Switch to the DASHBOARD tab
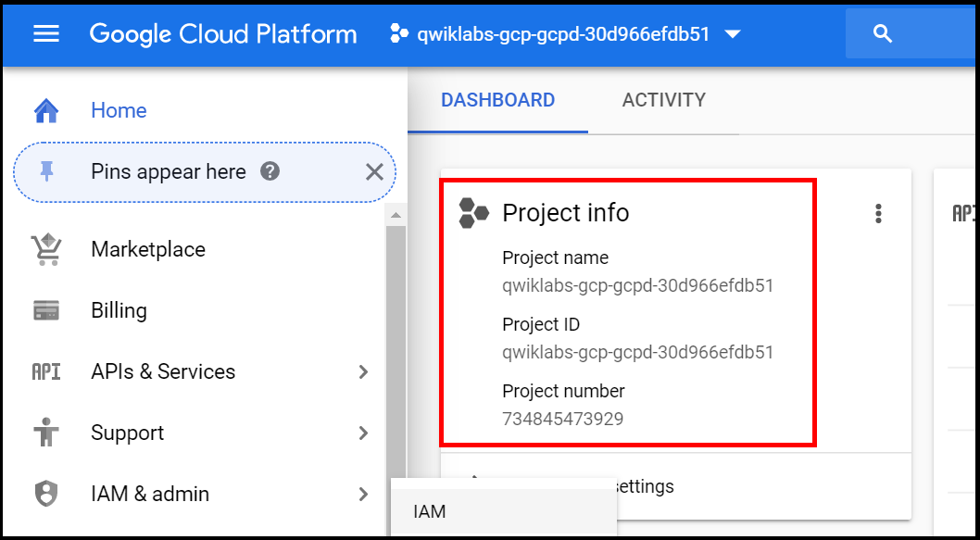 (498, 100)
